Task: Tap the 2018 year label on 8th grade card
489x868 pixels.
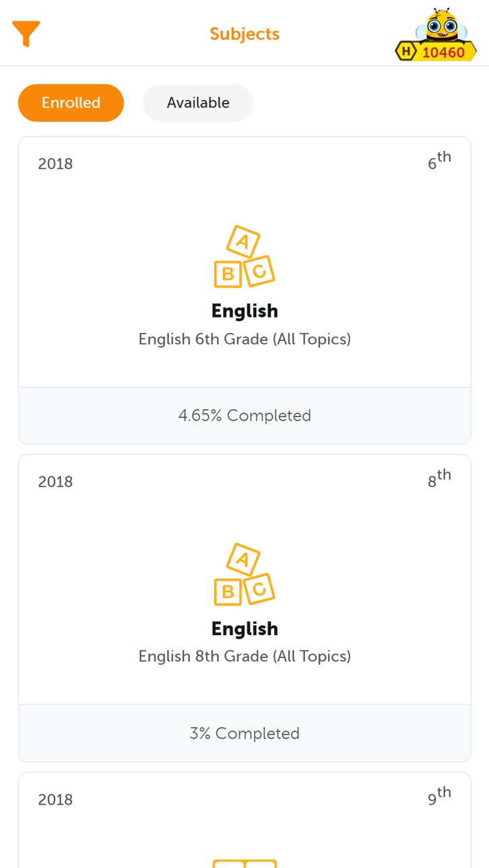Action: [x=55, y=482]
